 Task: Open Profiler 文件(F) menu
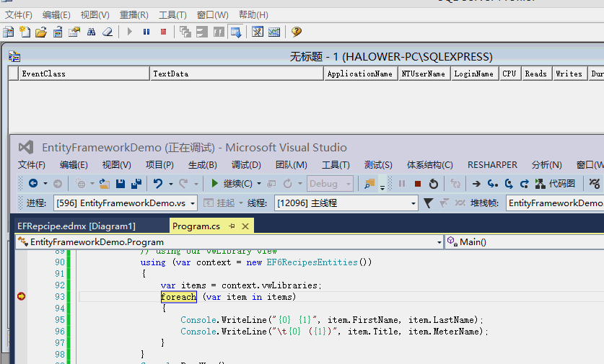(x=19, y=15)
